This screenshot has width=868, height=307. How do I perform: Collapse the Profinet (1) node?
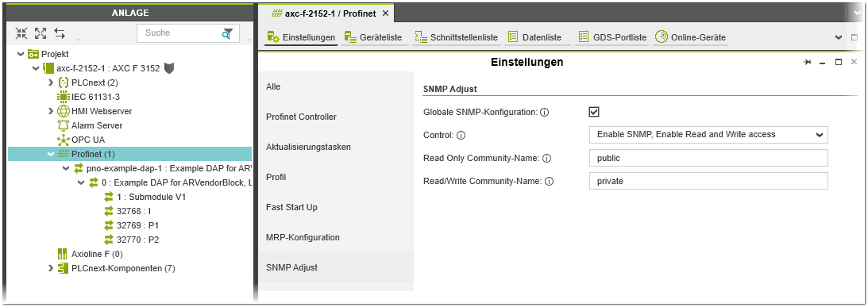click(x=51, y=155)
